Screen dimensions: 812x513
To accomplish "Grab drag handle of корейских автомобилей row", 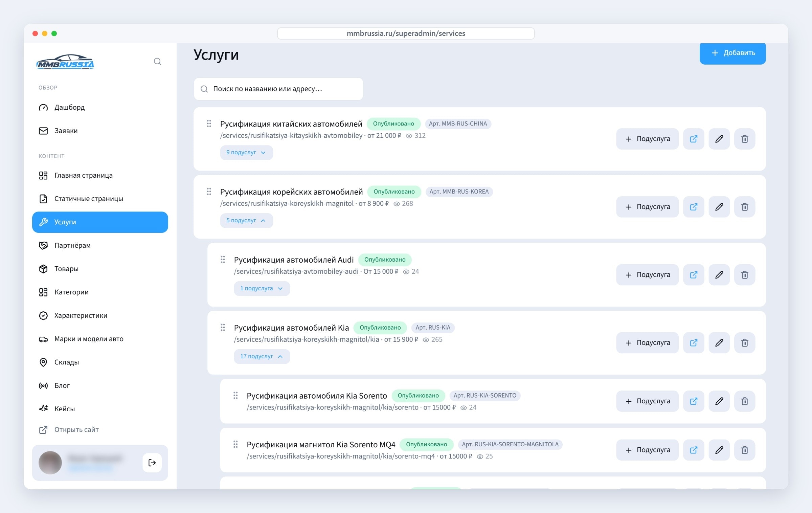I will pos(209,192).
